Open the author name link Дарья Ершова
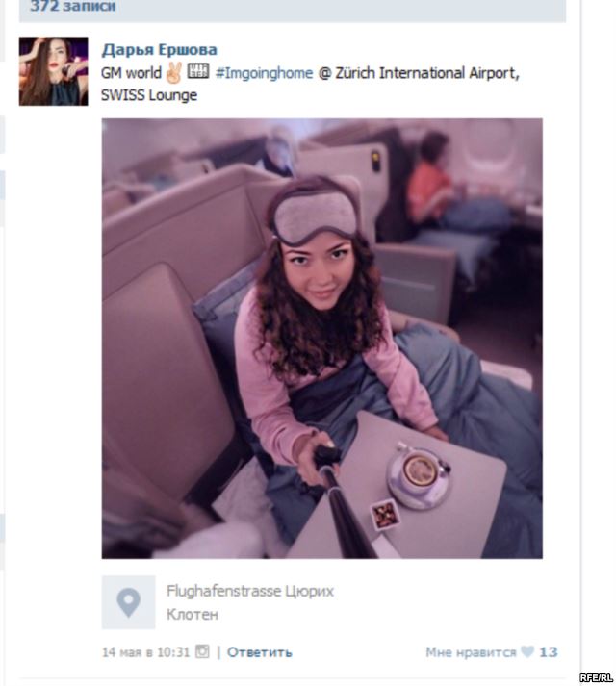This screenshot has width=616, height=686. 160,50
